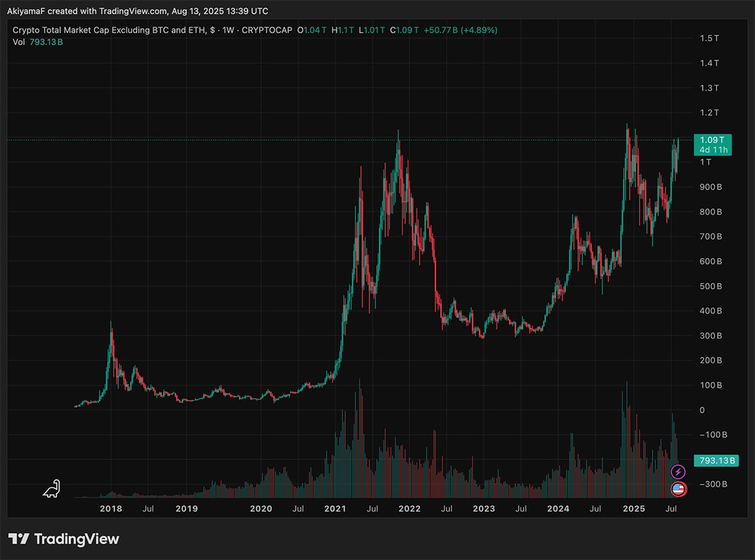Click the chart title 'Crypto Total Market Cap Excluding BTC and ETH'
The width and height of the screenshot is (755, 560).
(x=108, y=30)
